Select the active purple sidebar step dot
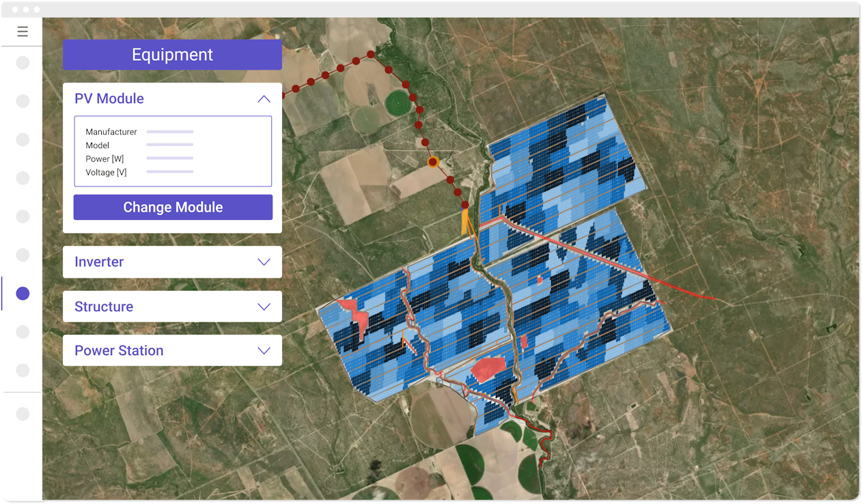The height and width of the screenshot is (504, 862). pos(23,294)
